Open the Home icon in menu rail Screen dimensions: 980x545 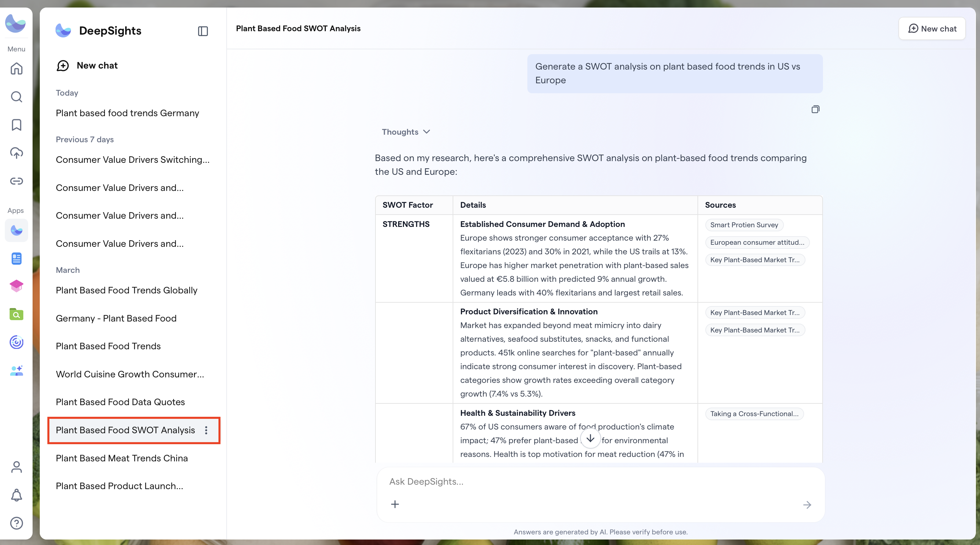16,69
